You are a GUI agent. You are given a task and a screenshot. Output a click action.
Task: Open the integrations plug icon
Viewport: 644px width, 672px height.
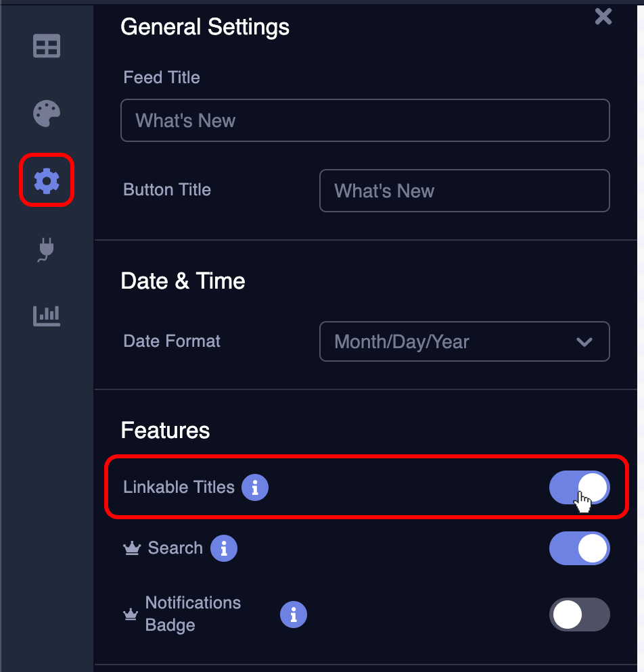click(46, 249)
